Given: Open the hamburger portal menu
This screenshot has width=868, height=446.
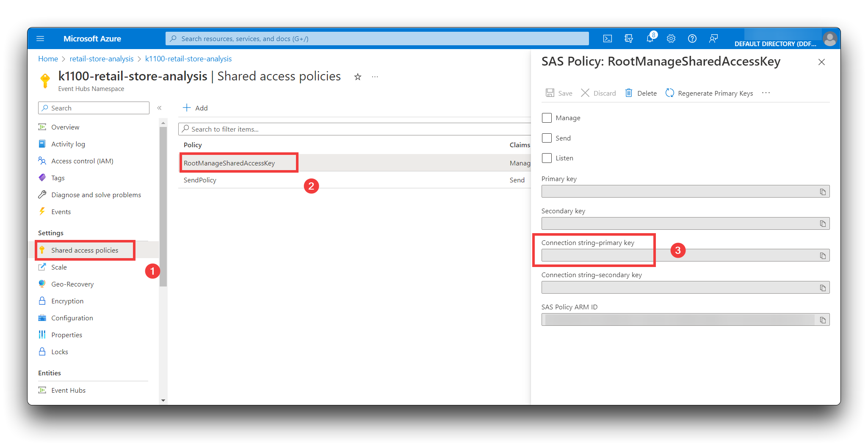Looking at the screenshot, I should 40,39.
